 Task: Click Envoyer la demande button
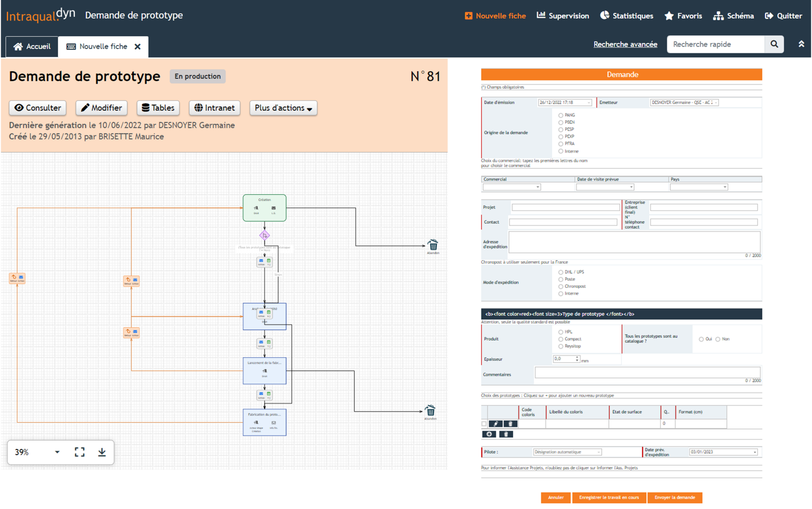675,498
